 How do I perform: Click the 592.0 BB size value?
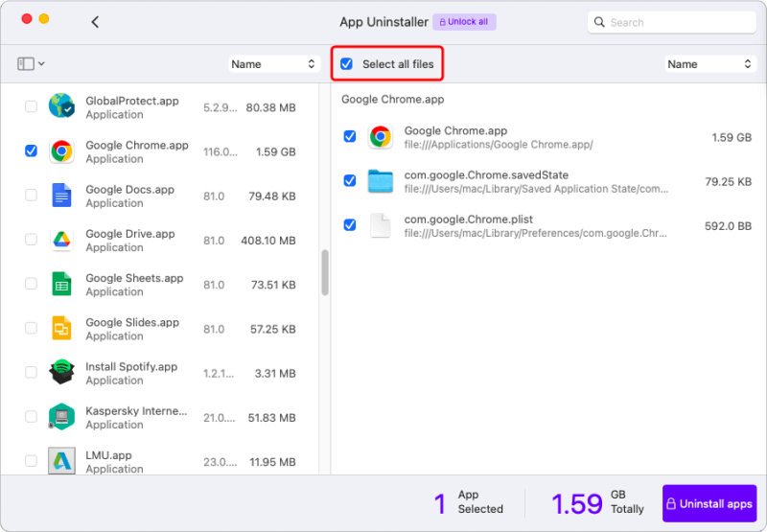(x=728, y=226)
